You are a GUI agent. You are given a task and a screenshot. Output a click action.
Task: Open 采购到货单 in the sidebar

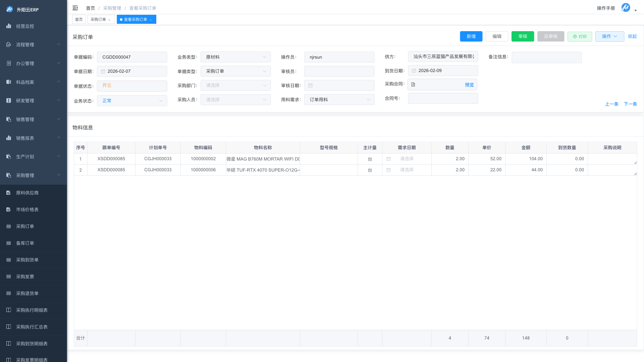[27, 260]
